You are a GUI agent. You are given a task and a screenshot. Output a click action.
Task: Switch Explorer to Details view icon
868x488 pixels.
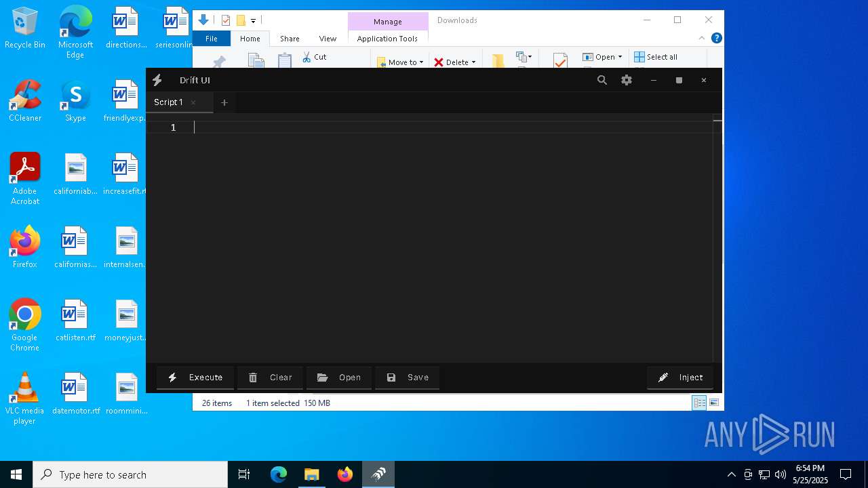pos(699,403)
